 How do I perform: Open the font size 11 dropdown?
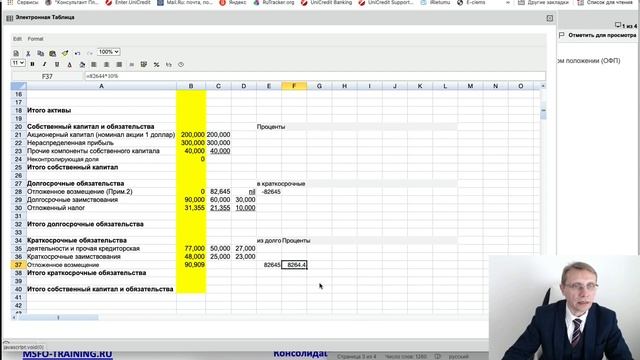(x=18, y=63)
